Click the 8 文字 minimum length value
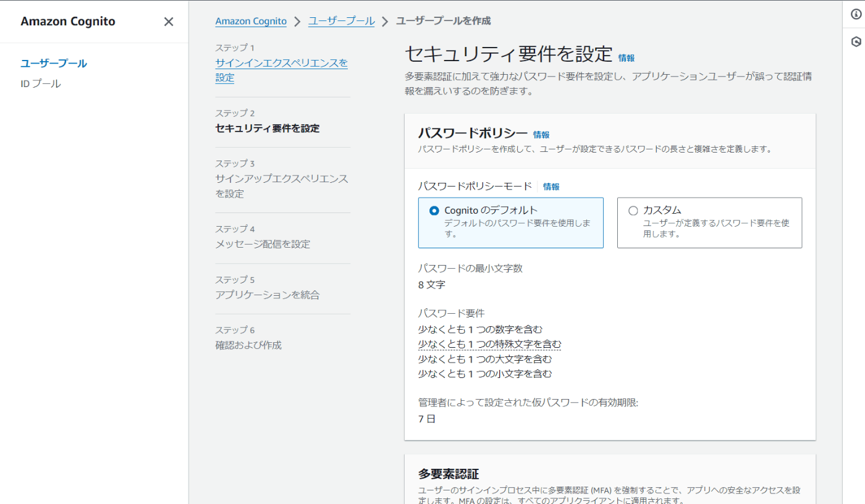The height and width of the screenshot is (504, 865). [x=432, y=285]
